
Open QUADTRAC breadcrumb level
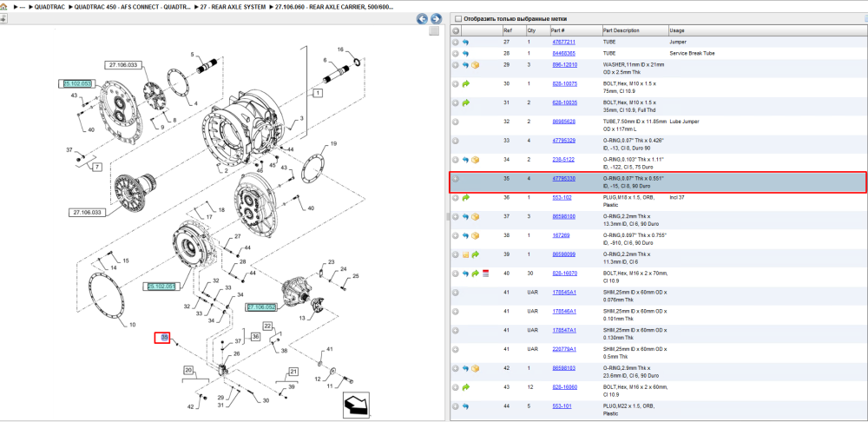[51, 7]
